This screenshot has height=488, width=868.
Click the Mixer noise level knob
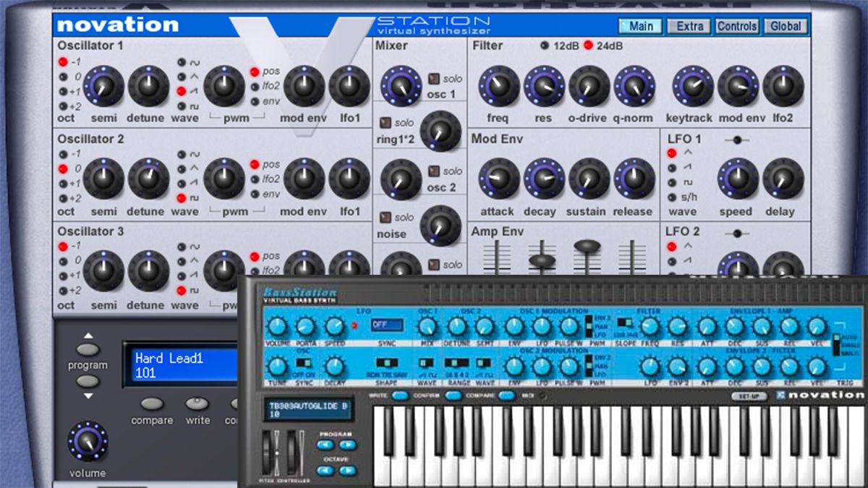[x=441, y=226]
